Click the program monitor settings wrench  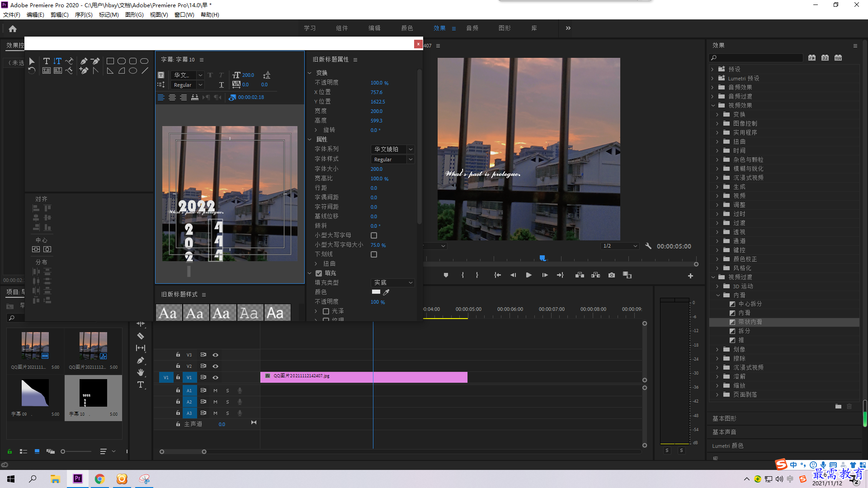click(x=648, y=246)
